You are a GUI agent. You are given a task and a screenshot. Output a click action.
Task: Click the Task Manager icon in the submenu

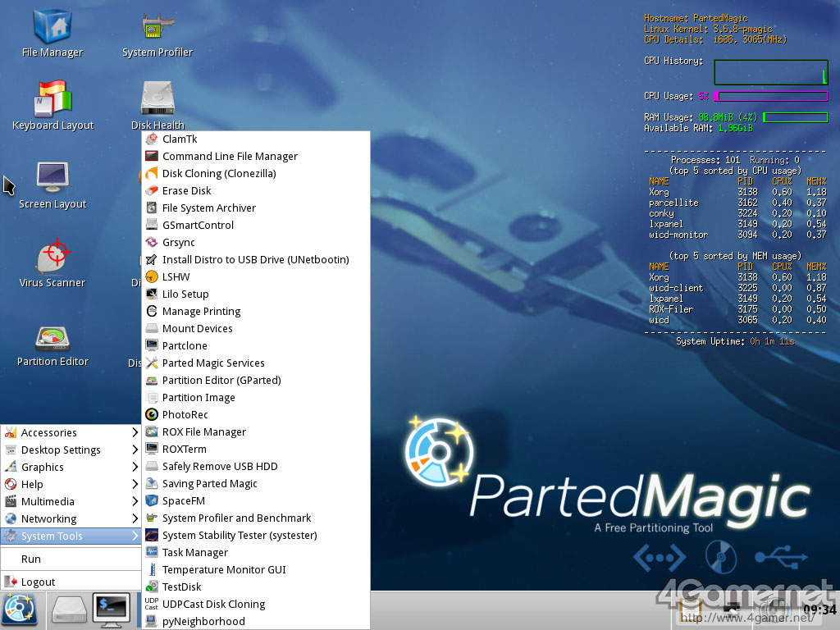(152, 552)
